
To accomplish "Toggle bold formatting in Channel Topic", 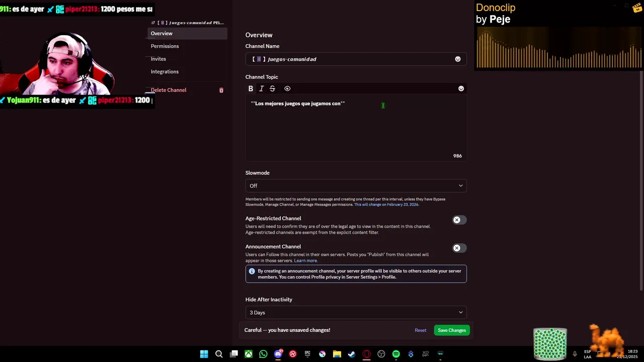I will [251, 88].
